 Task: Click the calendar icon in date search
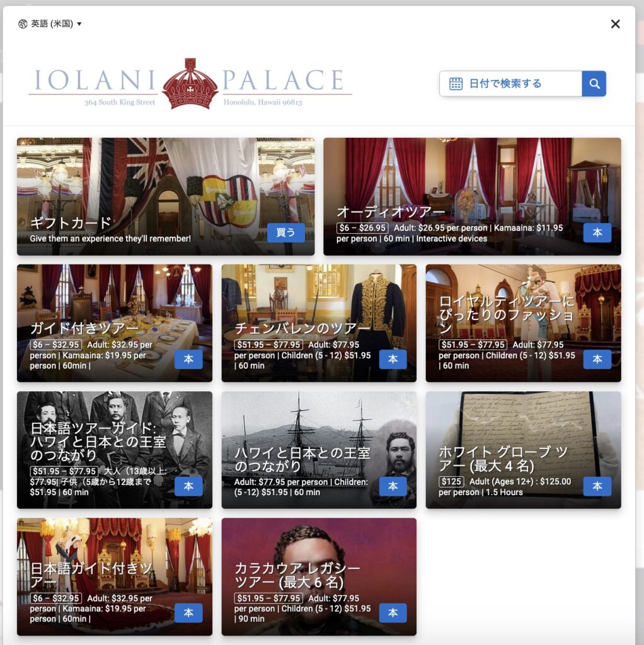coord(456,84)
